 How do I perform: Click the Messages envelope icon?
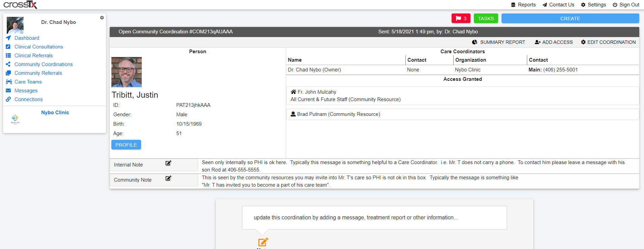[x=8, y=91]
